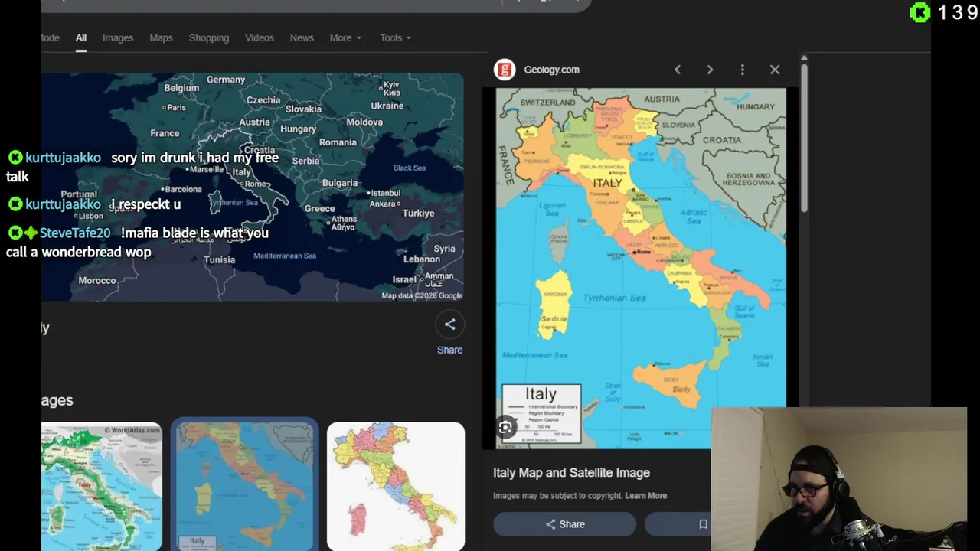The height and width of the screenshot is (551, 980).
Task: Switch to the Maps search tab
Action: tap(161, 37)
